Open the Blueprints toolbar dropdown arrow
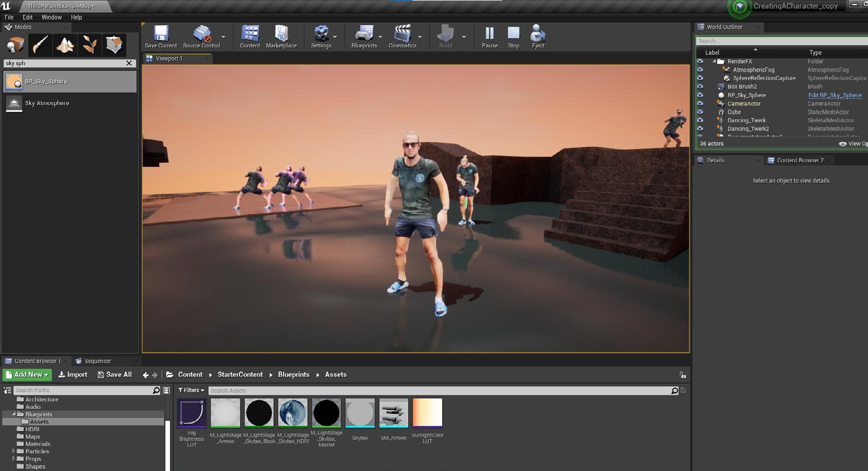 coord(381,37)
